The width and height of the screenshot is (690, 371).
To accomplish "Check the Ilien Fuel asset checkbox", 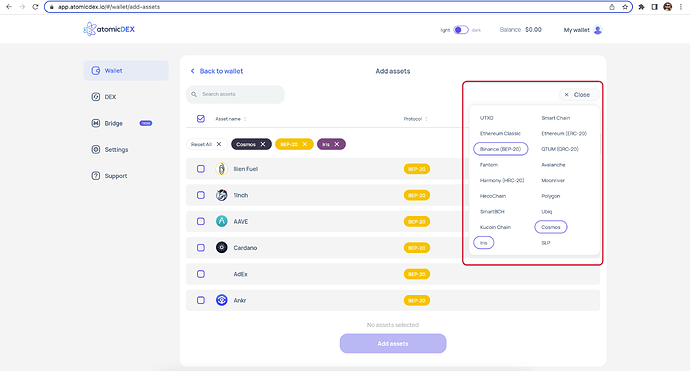I will pyautogui.click(x=201, y=169).
